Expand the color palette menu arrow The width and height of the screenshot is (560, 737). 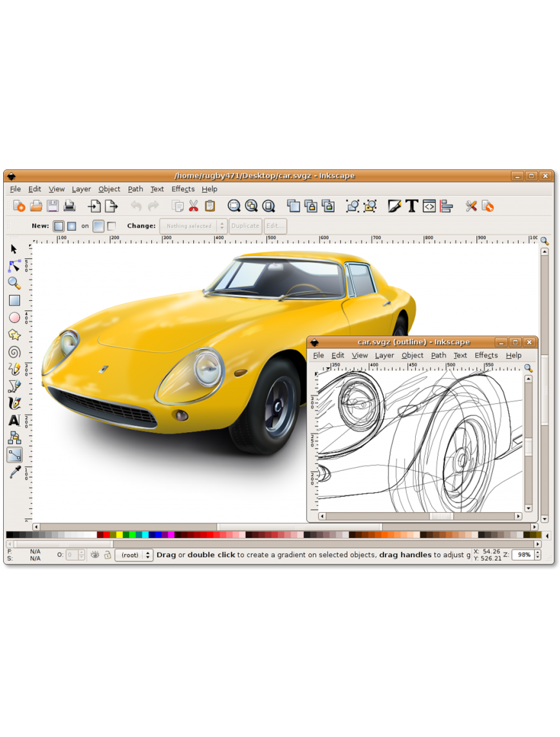click(x=547, y=535)
